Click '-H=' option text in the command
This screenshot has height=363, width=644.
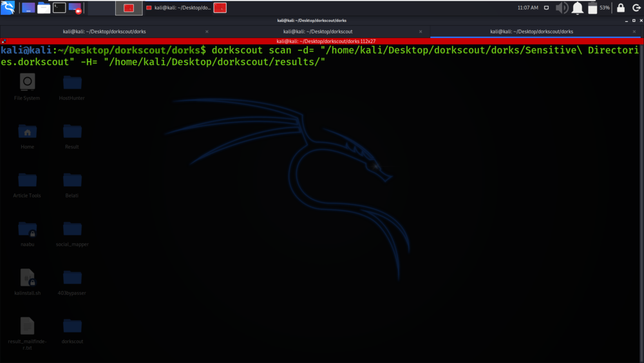tap(89, 62)
